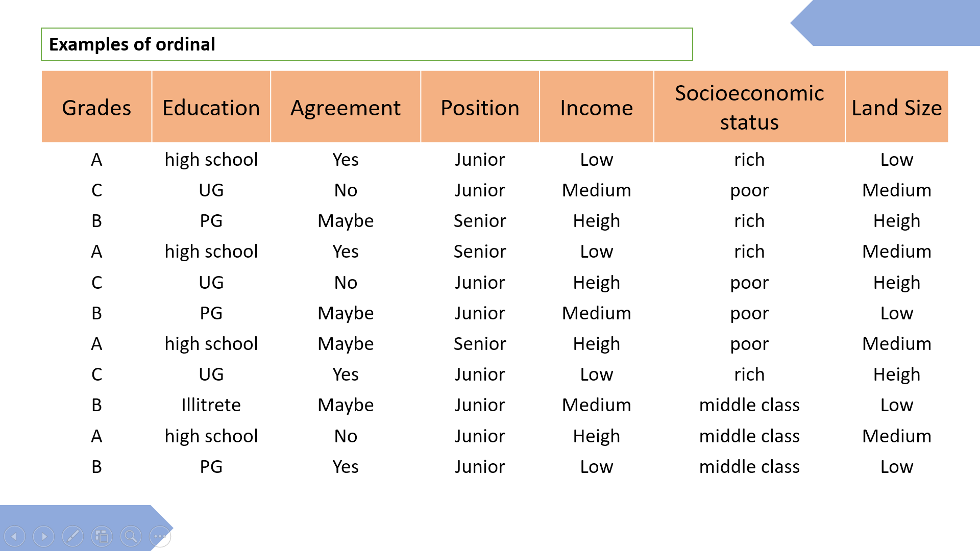Screen dimensions: 980x551
Task: Open the pen and laser pointer tools
Action: click(72, 536)
